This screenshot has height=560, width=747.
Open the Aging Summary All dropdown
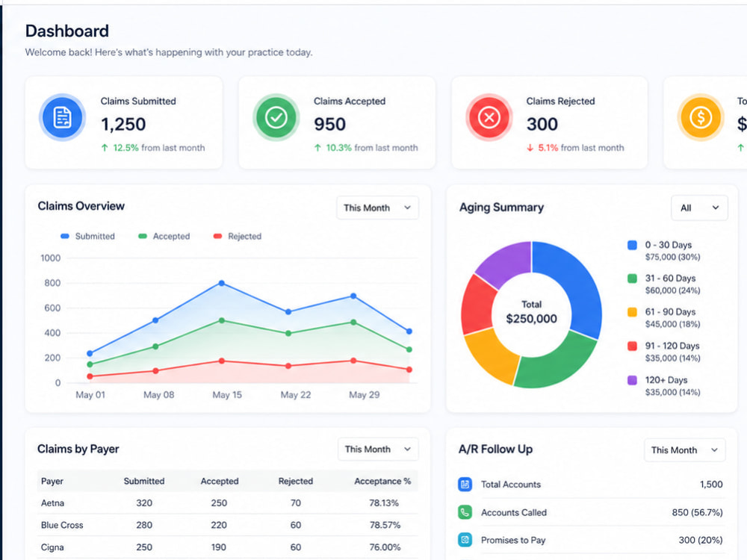[699, 208]
